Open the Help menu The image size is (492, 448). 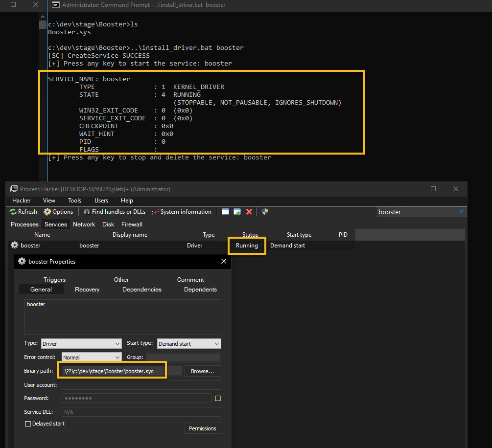(127, 201)
